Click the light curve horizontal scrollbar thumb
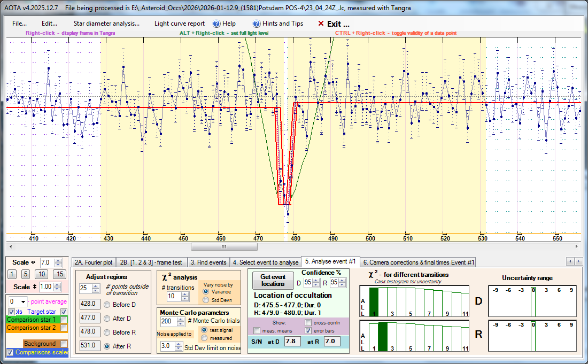 click(223, 247)
